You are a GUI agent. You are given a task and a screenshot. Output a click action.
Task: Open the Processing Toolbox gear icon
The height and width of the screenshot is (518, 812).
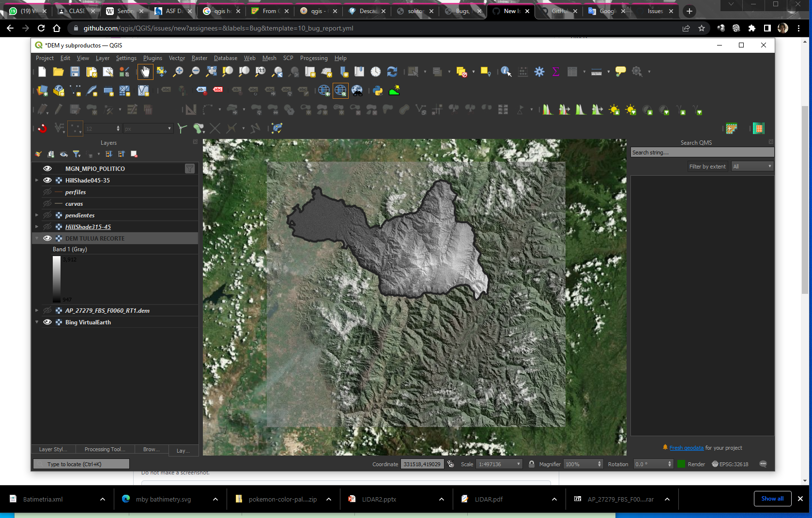coord(539,71)
